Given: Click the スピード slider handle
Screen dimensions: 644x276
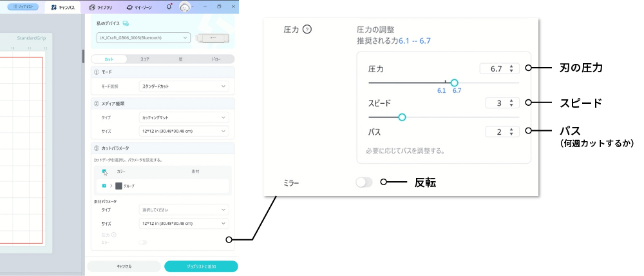Looking at the screenshot, I should coord(402,117).
